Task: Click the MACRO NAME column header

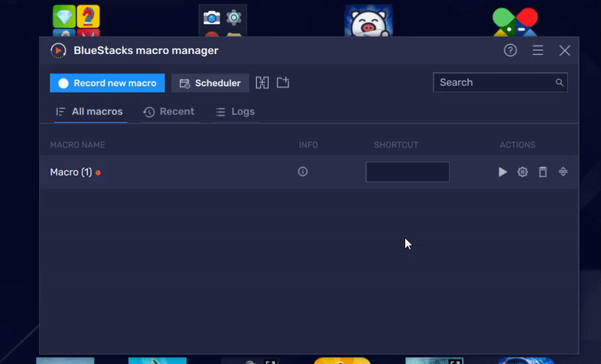Action: pyautogui.click(x=77, y=145)
